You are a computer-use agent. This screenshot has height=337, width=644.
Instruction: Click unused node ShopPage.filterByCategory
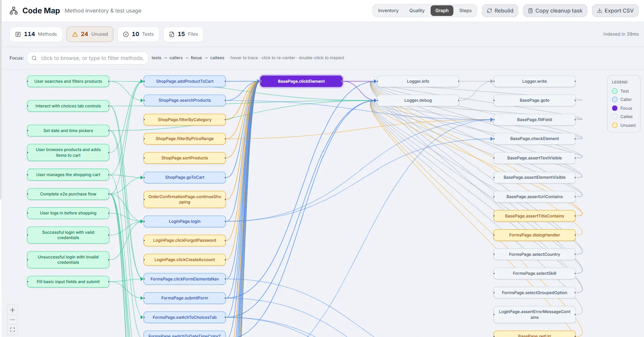coord(185,120)
